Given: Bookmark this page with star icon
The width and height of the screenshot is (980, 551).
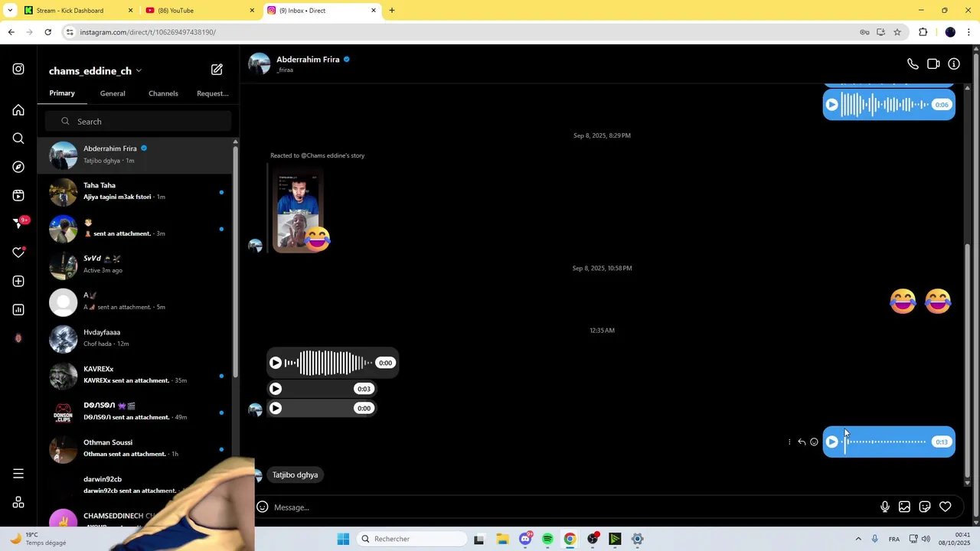Looking at the screenshot, I should [x=897, y=32].
